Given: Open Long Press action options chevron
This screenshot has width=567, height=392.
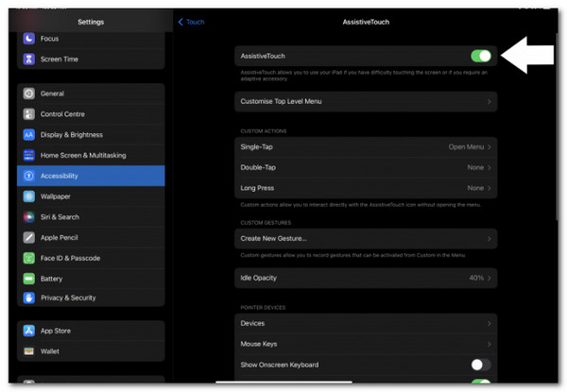Looking at the screenshot, I should pyautogui.click(x=489, y=188).
